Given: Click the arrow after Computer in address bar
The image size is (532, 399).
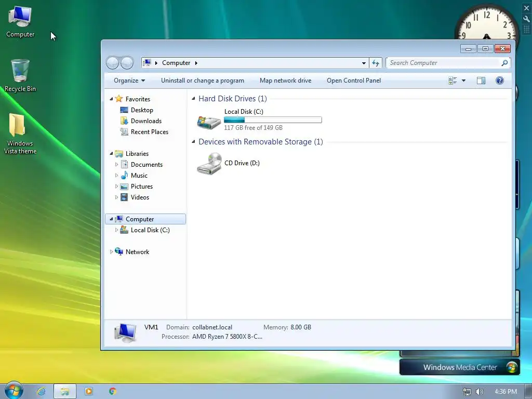Looking at the screenshot, I should point(196,63).
